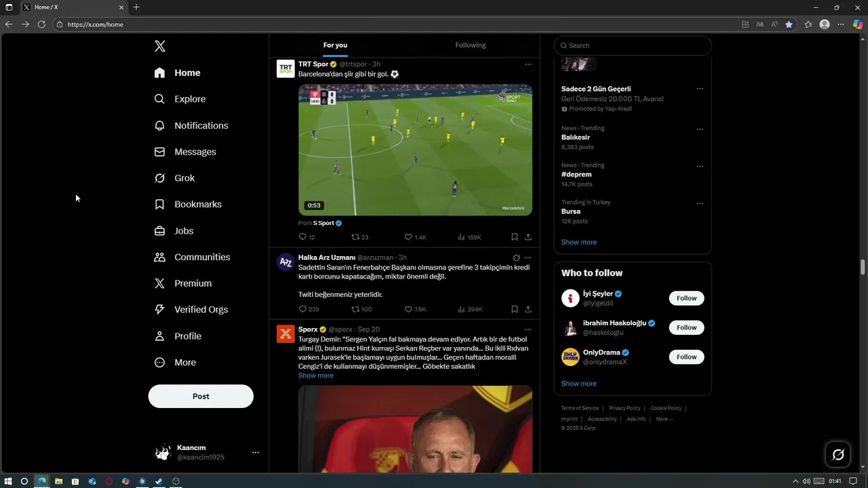Like the TRT Spor post
Viewport: 868px width, 488px height.
pyautogui.click(x=415, y=237)
